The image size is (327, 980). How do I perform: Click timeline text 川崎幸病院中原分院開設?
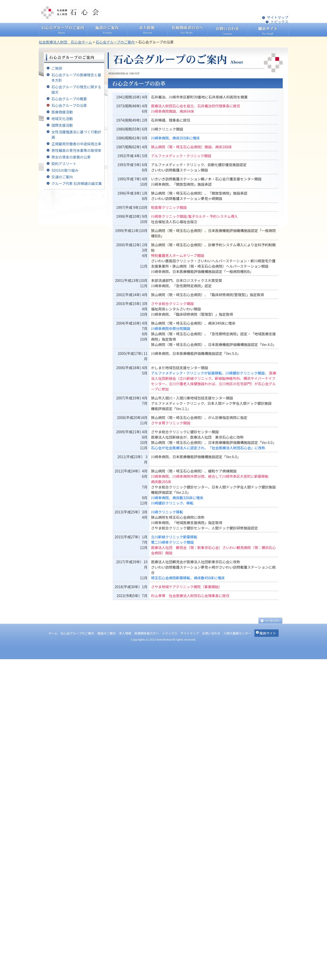coord(171,329)
